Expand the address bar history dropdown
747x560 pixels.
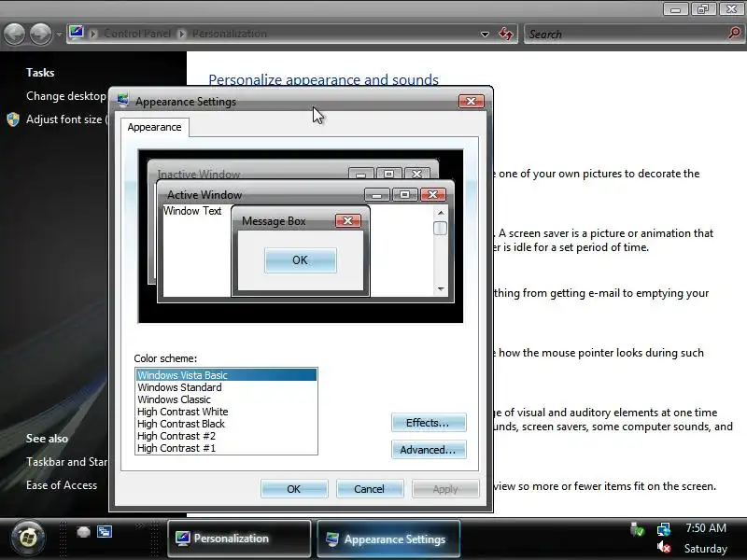click(x=485, y=35)
